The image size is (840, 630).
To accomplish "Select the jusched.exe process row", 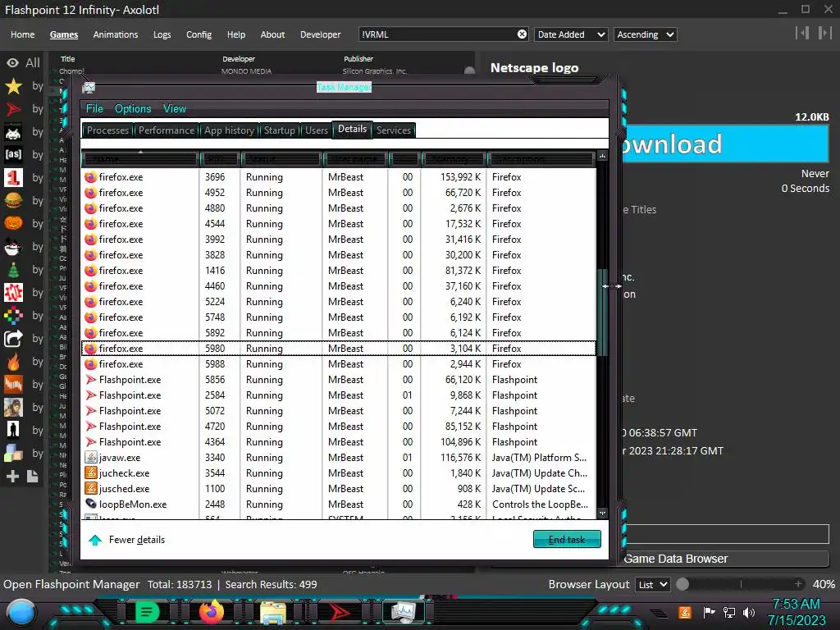I will pos(339,489).
